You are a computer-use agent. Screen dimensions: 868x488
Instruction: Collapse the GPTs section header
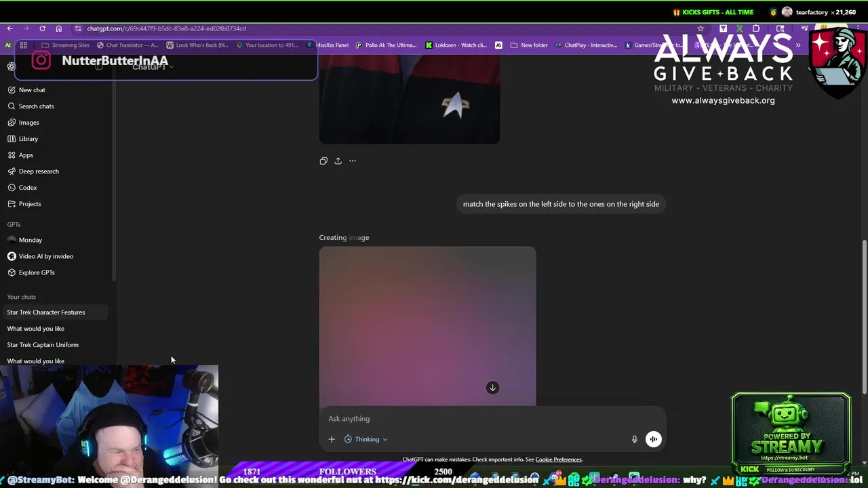[14, 224]
